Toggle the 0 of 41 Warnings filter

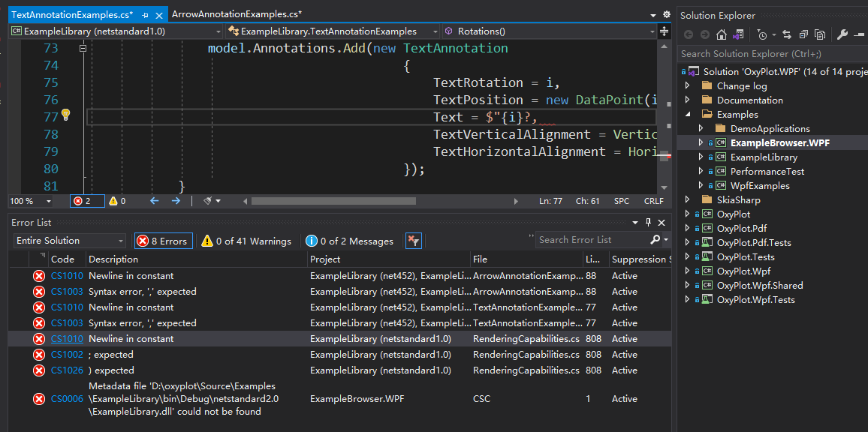point(246,241)
